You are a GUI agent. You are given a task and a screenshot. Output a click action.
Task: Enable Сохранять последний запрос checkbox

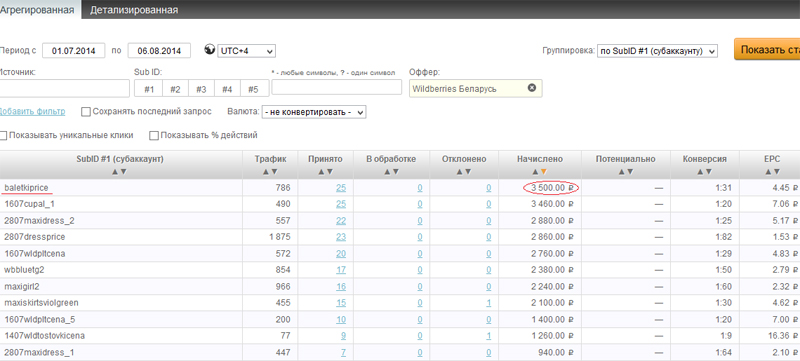point(86,112)
